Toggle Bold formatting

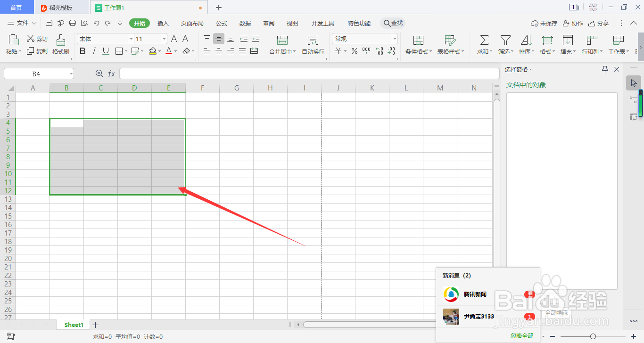click(83, 51)
